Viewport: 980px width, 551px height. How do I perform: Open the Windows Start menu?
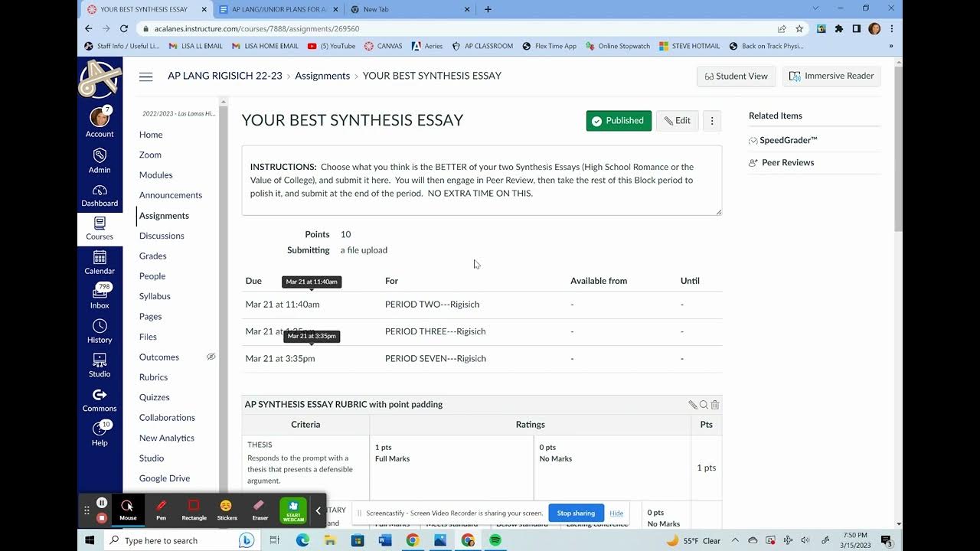tap(90, 540)
